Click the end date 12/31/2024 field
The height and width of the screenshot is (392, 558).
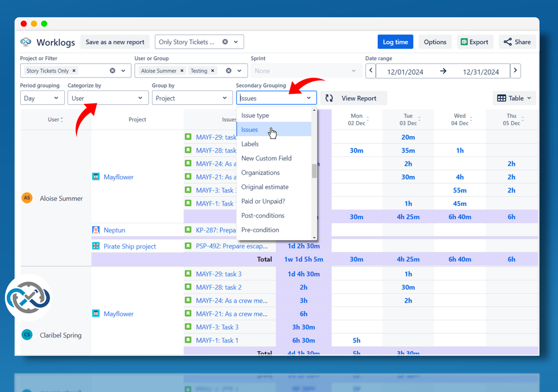tap(481, 72)
